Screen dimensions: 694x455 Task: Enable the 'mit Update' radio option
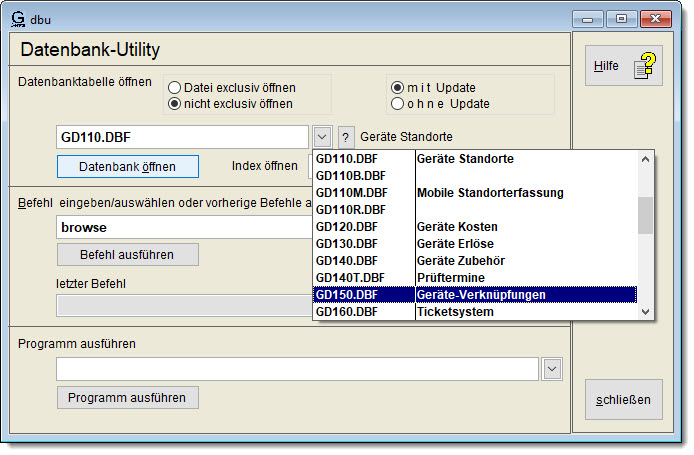(x=398, y=87)
